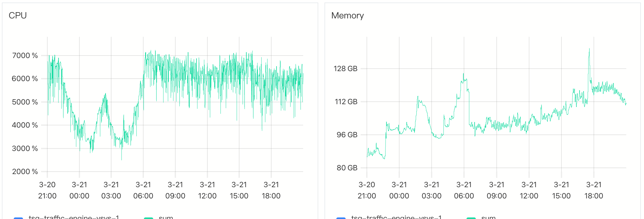Select the 7000 % label on the CPU axis

coord(25,56)
